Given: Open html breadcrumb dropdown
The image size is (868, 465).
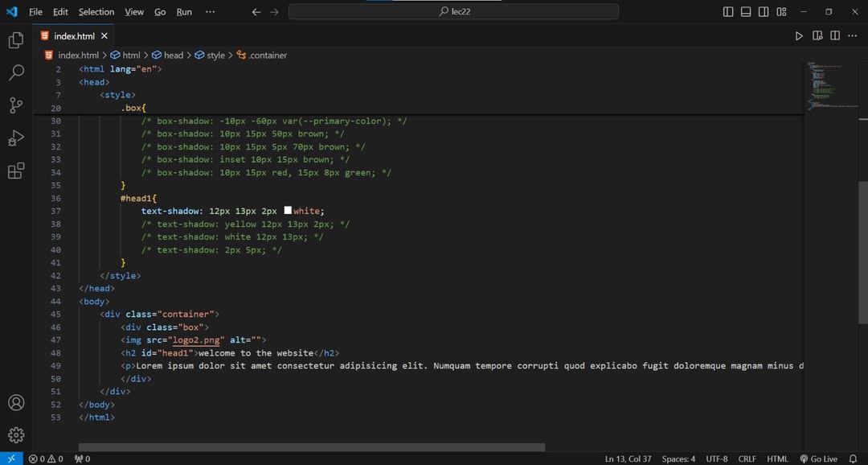Looking at the screenshot, I should [x=125, y=55].
